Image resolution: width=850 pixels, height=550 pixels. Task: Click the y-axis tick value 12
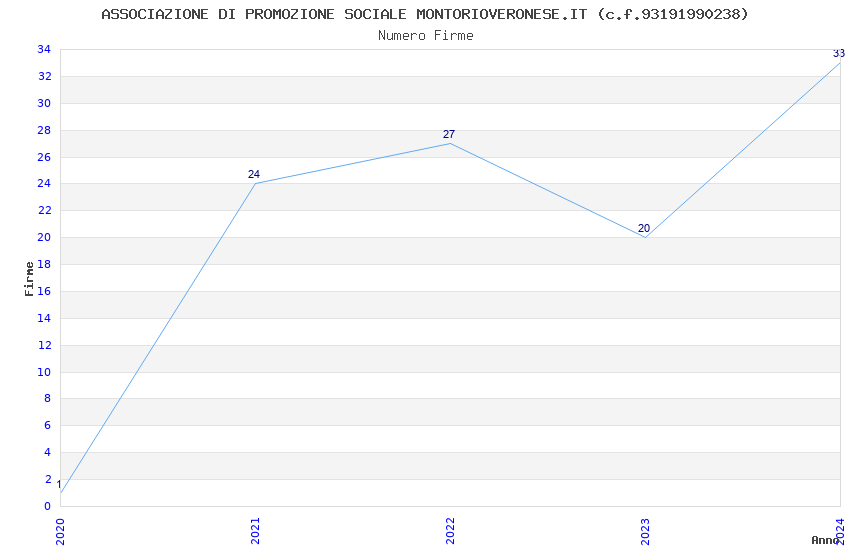pos(44,345)
